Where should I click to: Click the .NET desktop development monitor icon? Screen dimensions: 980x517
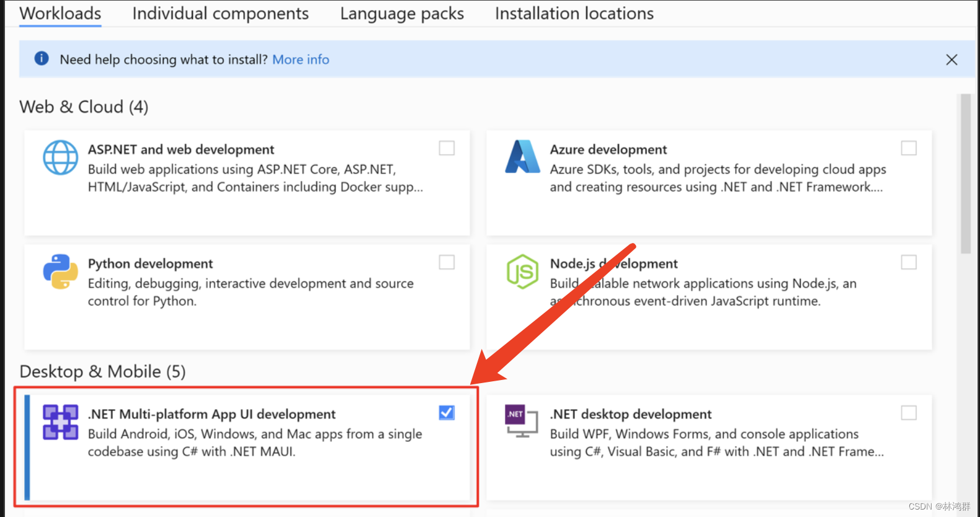[522, 422]
